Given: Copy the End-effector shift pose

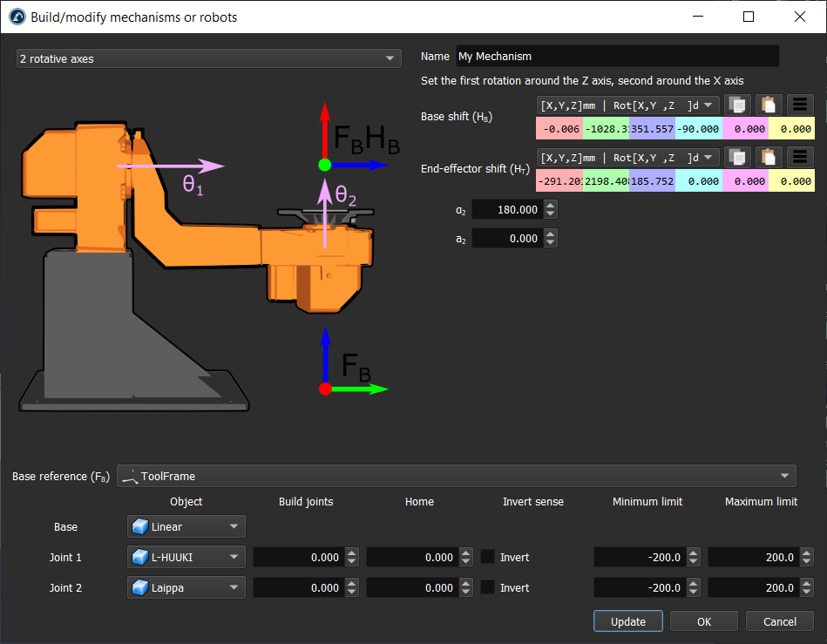Looking at the screenshot, I should pos(737,157).
